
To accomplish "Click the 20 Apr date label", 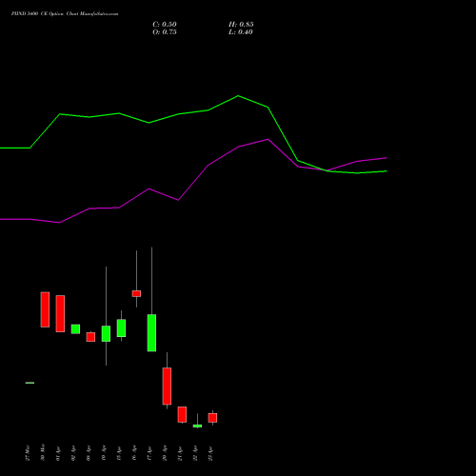I will pyautogui.click(x=165, y=453).
